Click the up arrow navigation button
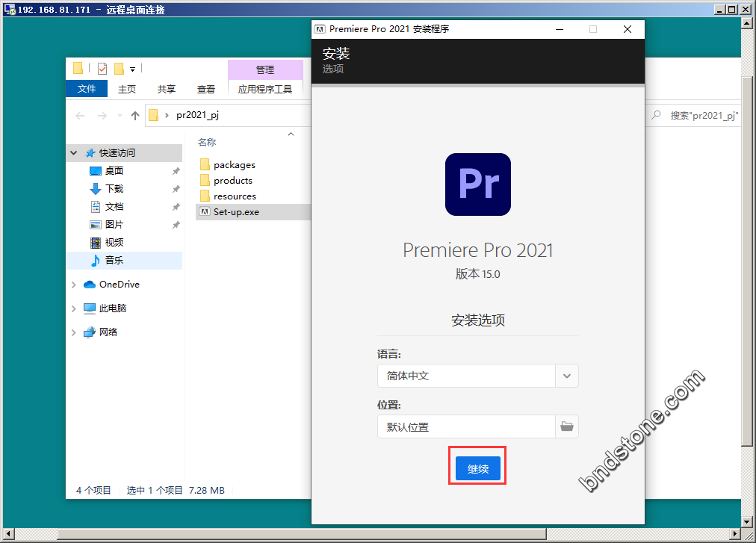Image resolution: width=756 pixels, height=543 pixels. pos(135,115)
